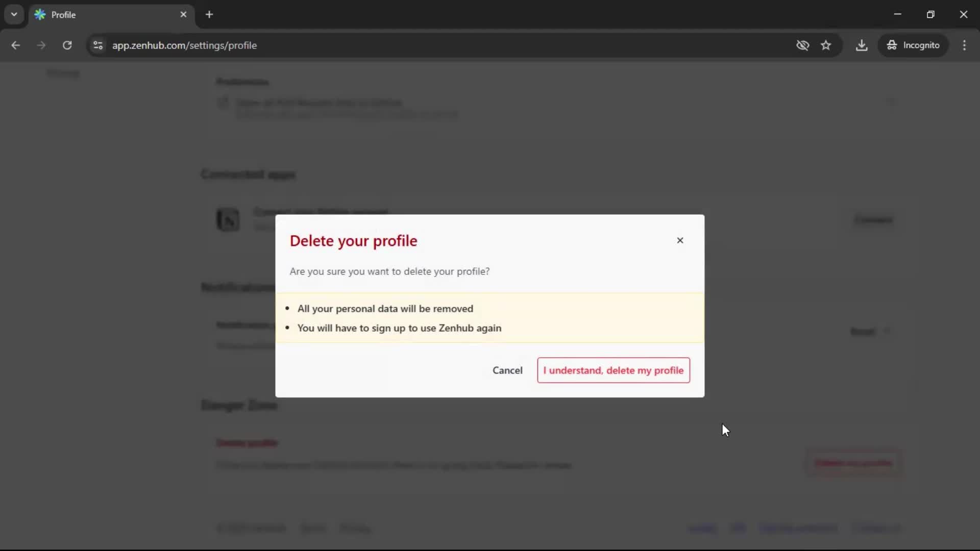Screen dimensions: 980x551
Task: Expand the tab search dropdown arrow
Action: tap(14, 14)
